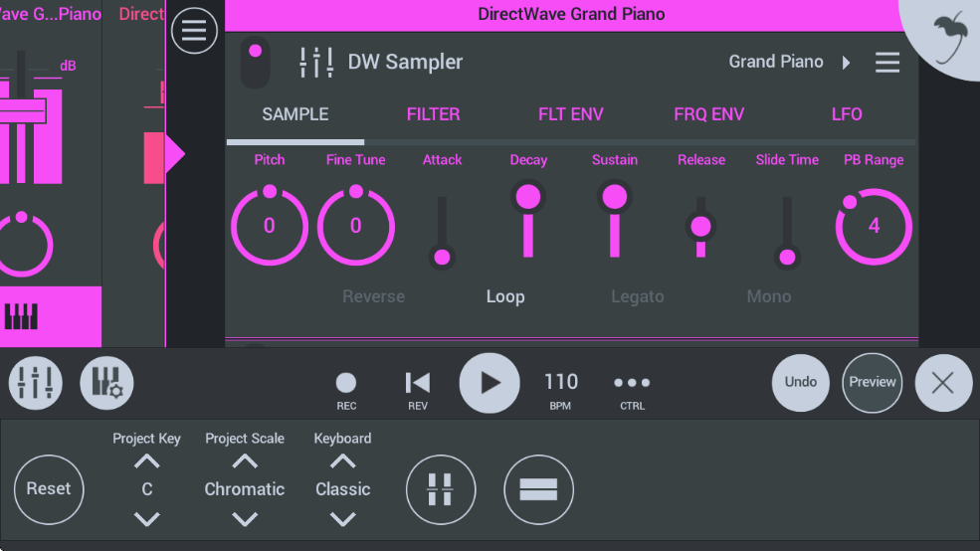Screen dimensions: 980x551
Task: Click the Project Key down chevron
Action: [147, 518]
